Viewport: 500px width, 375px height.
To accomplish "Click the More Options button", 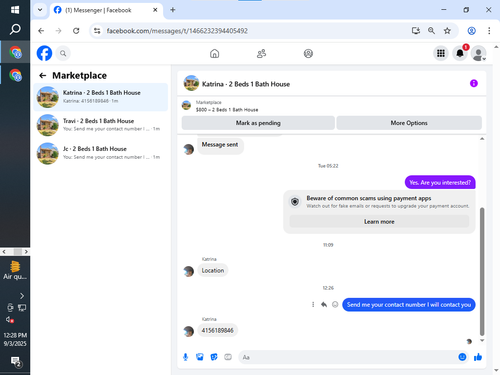I will [x=409, y=123].
